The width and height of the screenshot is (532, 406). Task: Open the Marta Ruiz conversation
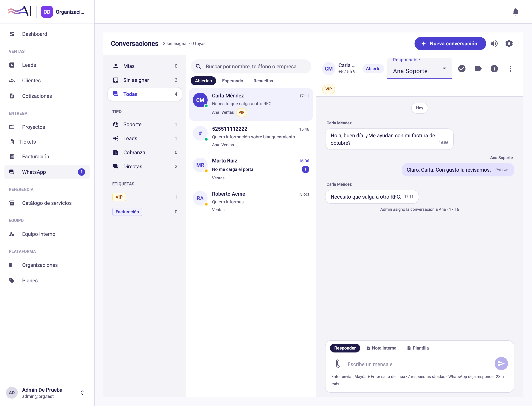pyautogui.click(x=251, y=169)
